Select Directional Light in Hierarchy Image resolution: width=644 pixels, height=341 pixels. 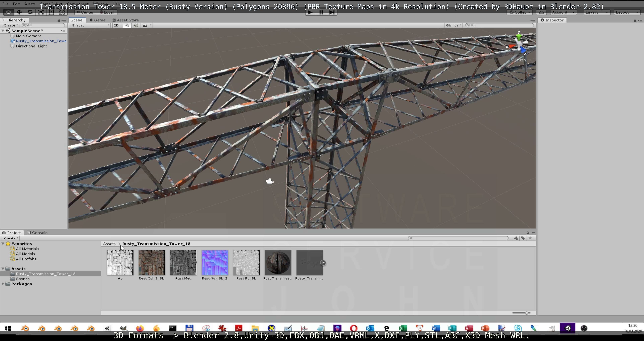pyautogui.click(x=31, y=46)
